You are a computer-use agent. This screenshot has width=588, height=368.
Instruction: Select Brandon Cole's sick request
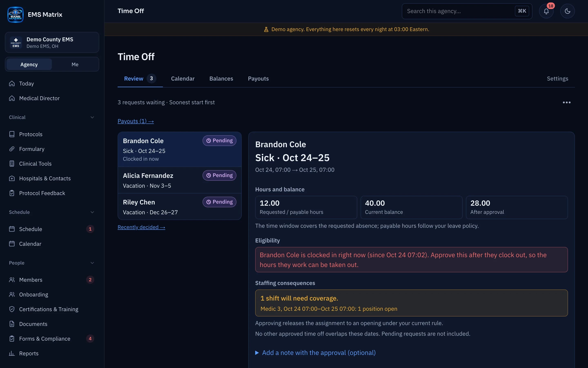pos(179,149)
